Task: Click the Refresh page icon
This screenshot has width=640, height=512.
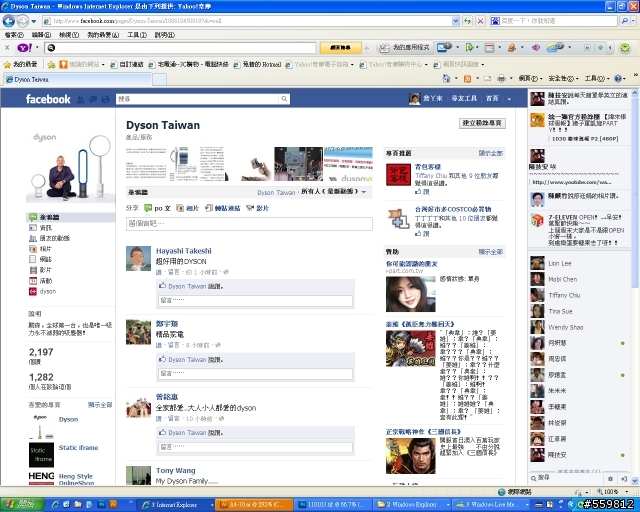Action: click(467, 21)
